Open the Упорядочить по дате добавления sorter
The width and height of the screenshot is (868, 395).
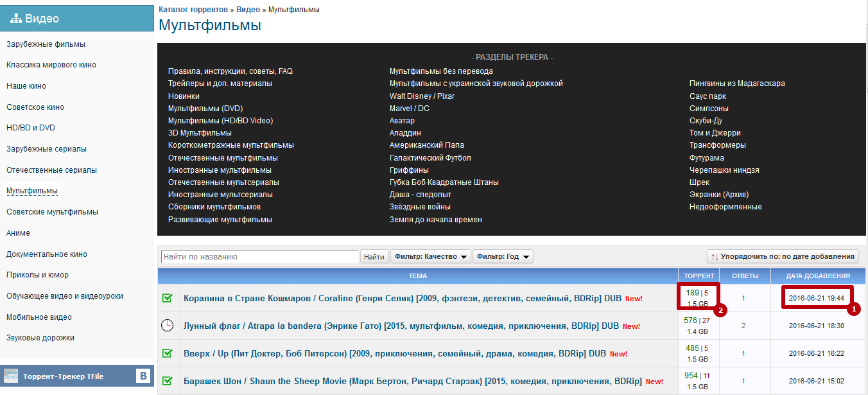(x=783, y=256)
